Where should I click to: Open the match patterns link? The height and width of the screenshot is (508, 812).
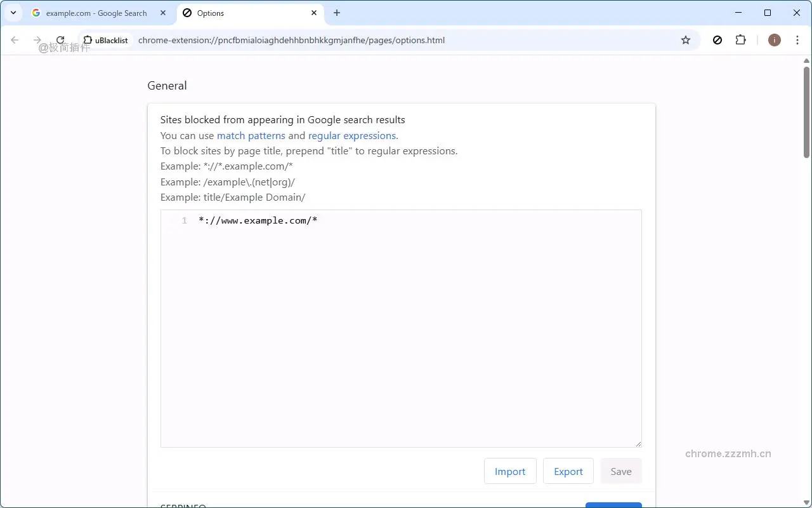[x=251, y=135]
